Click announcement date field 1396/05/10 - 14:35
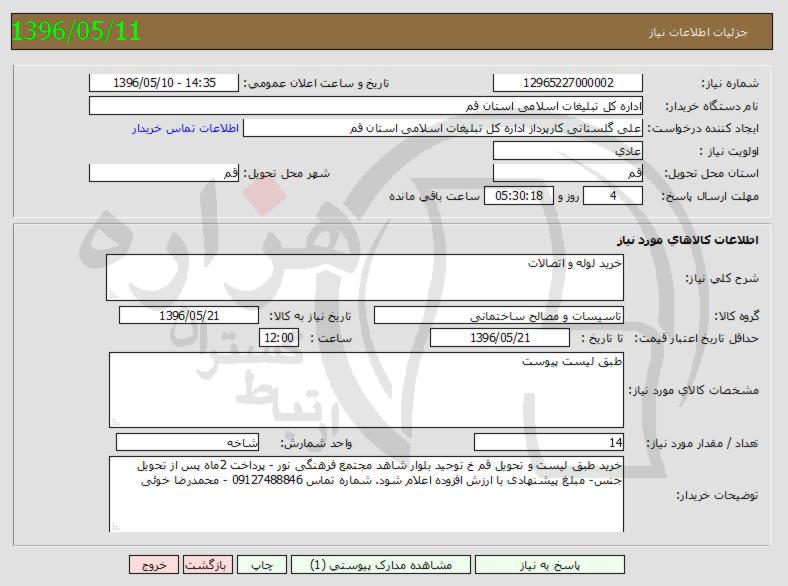 pyautogui.click(x=164, y=83)
